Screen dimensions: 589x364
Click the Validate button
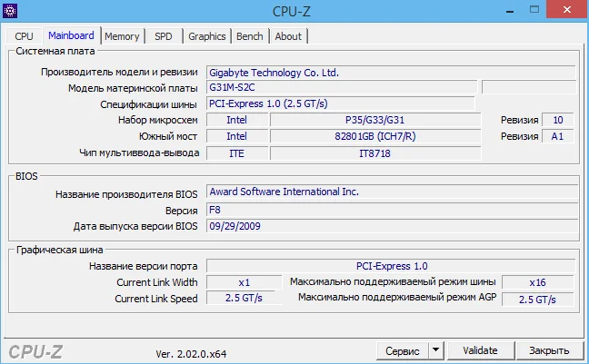coord(481,350)
